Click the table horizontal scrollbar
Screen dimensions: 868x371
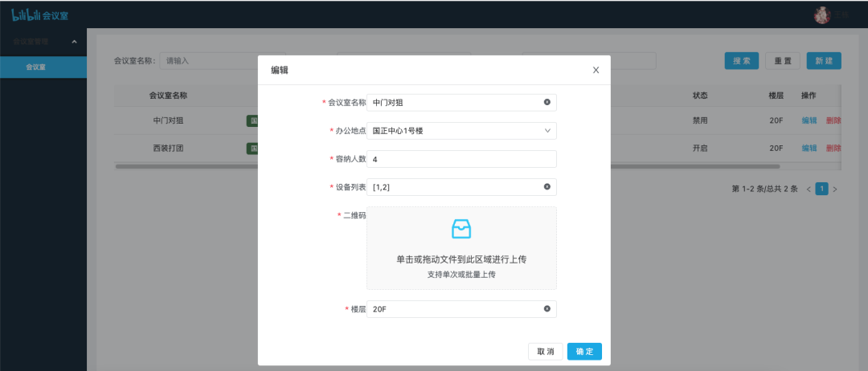click(x=448, y=166)
